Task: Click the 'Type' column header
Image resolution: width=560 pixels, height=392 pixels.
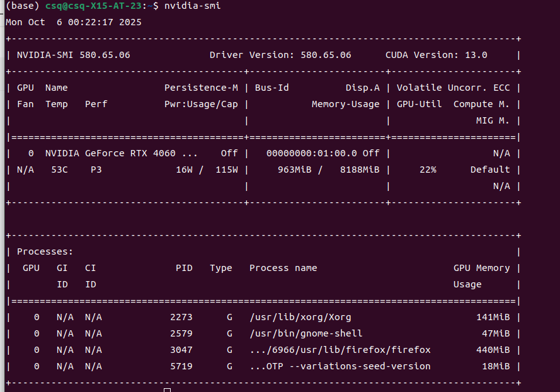Action: [x=221, y=268]
